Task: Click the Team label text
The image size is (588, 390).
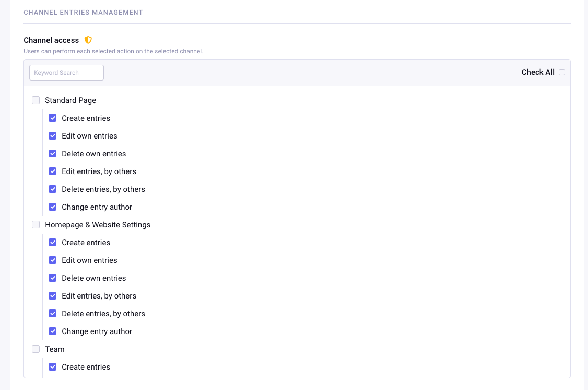Action: 55,349
